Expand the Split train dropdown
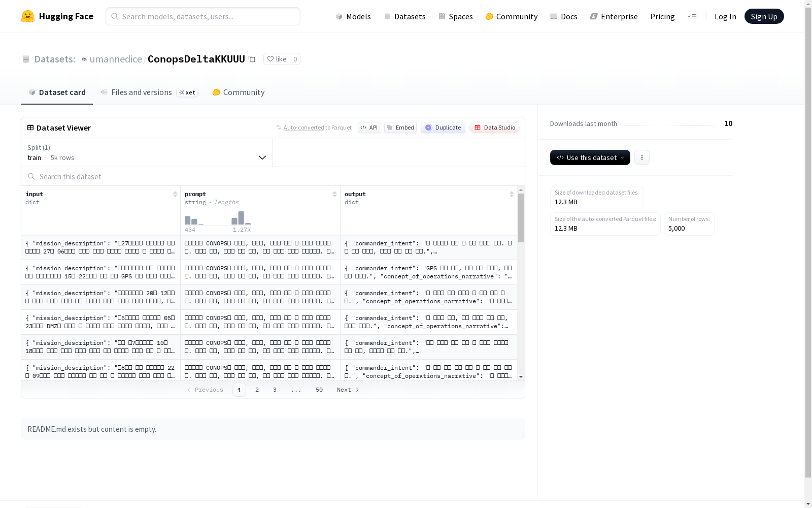The width and height of the screenshot is (812, 508). pos(147,152)
